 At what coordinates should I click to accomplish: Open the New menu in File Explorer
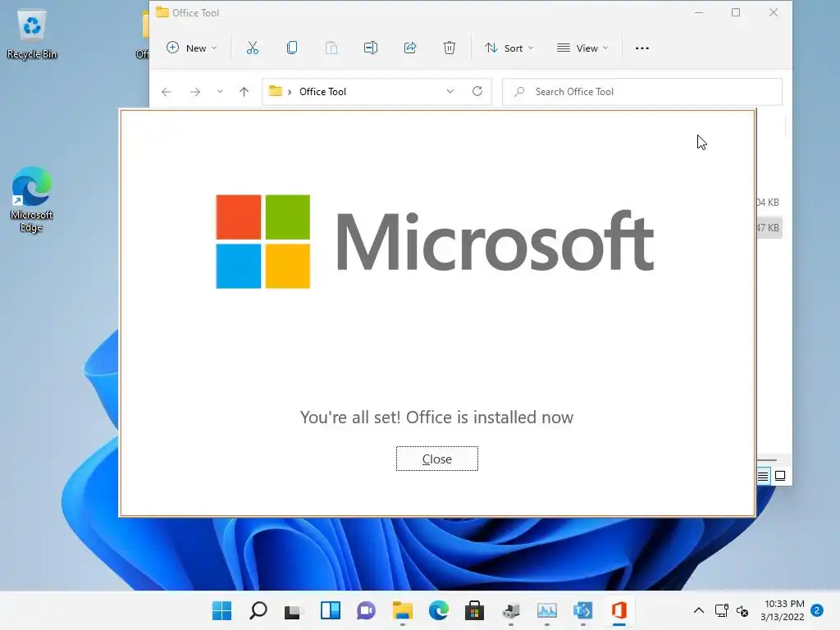[191, 48]
